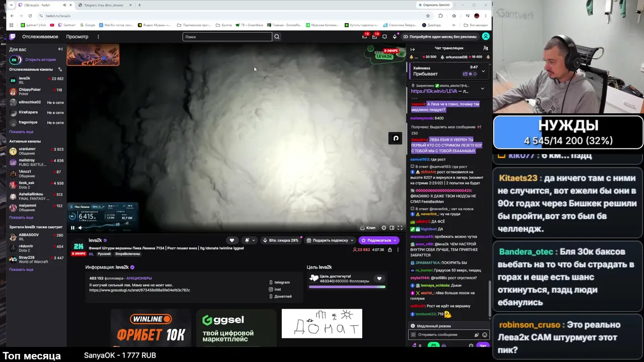Open the Twitch home logo
This screenshot has height=362, width=644.
coord(13,37)
